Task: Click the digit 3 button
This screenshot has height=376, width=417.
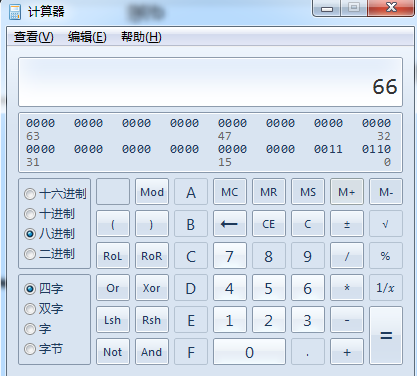Action: [308, 320]
